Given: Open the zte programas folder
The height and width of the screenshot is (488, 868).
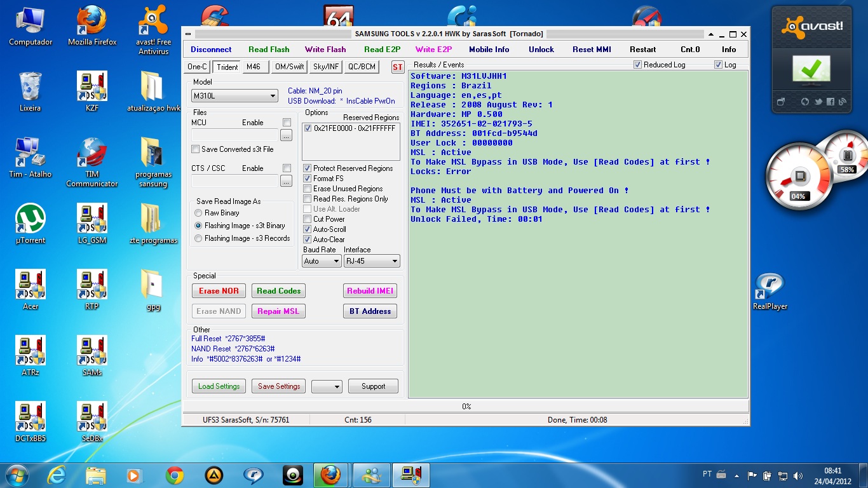Looking at the screenshot, I should point(153,224).
